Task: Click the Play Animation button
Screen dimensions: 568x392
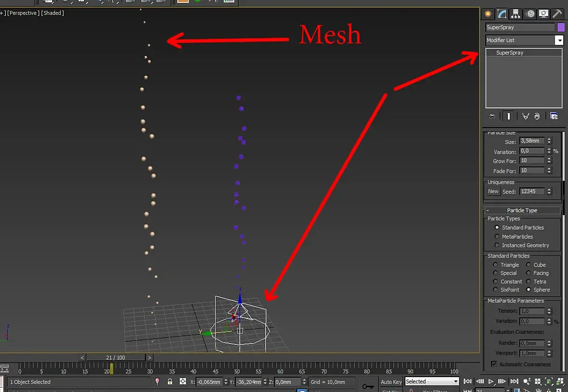Action: click(x=491, y=381)
